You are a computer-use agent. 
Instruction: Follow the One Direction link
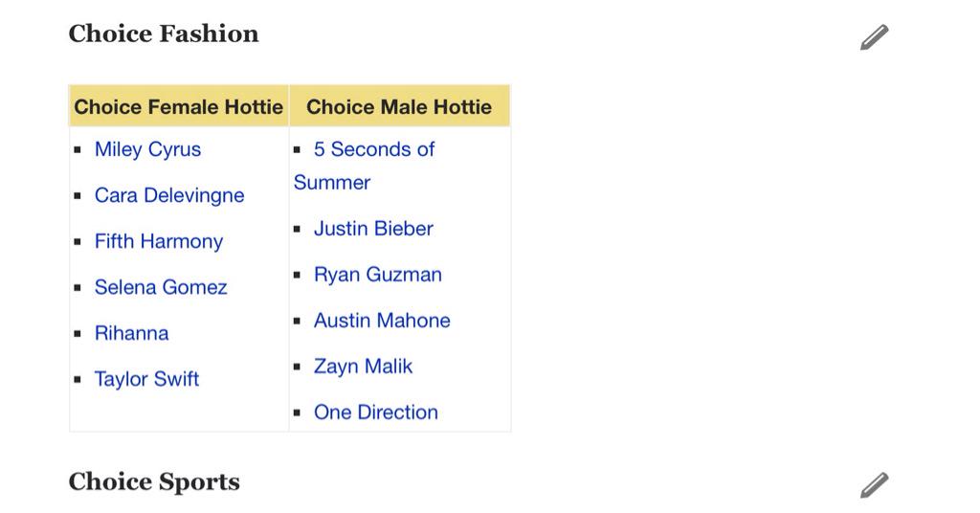click(x=375, y=413)
